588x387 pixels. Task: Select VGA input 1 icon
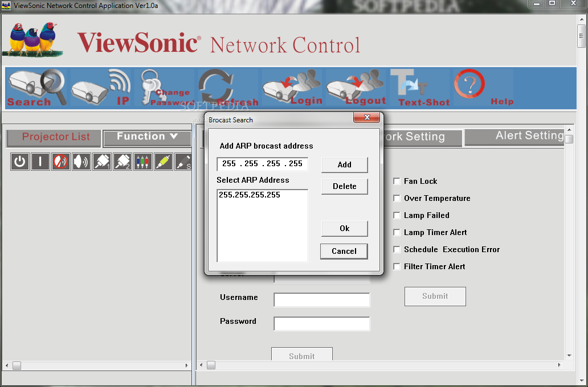click(101, 162)
